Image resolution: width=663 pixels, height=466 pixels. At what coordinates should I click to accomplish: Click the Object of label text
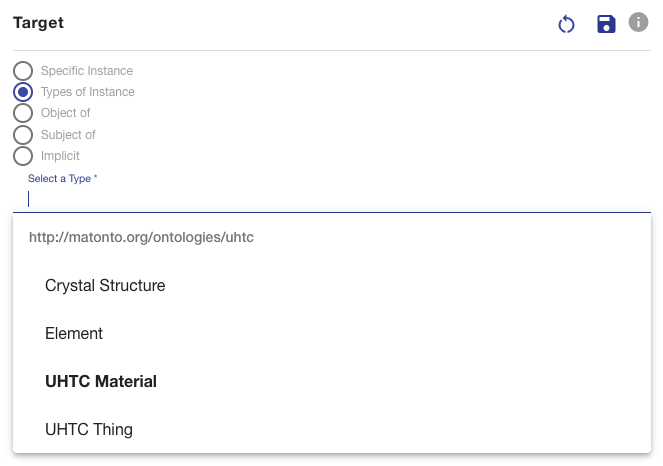pyautogui.click(x=66, y=113)
